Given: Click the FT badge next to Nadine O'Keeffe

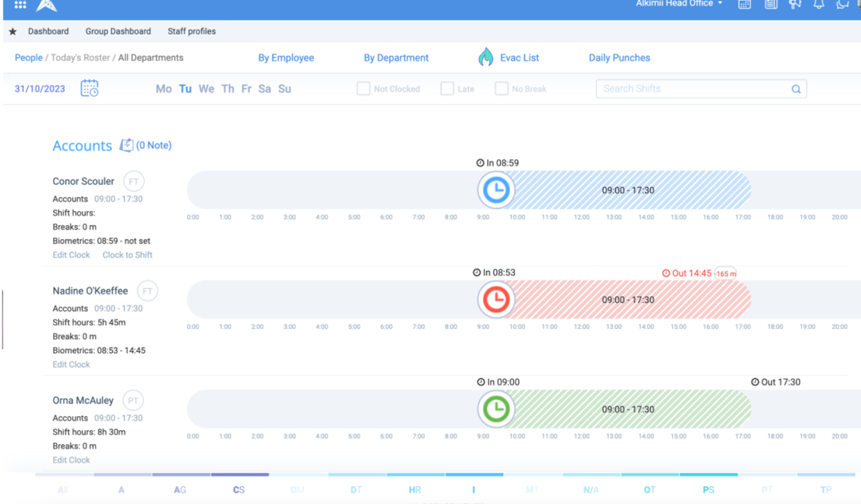Looking at the screenshot, I should click(147, 291).
